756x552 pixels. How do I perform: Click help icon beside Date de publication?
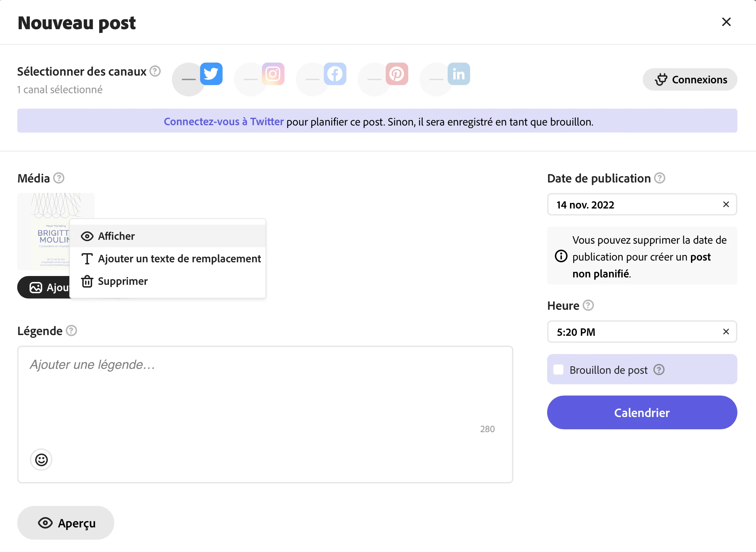click(x=659, y=178)
